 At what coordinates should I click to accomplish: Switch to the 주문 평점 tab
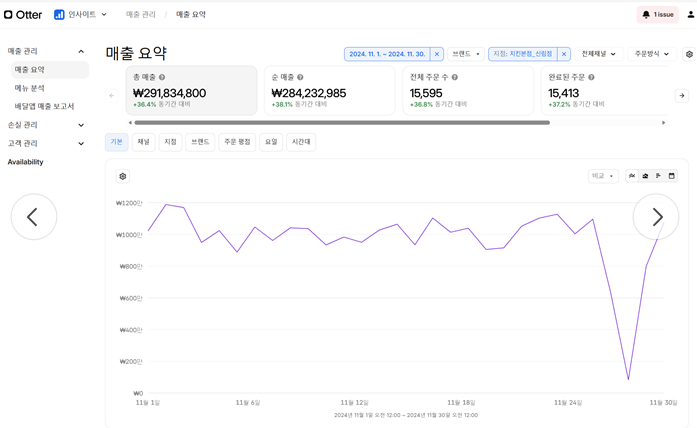click(237, 142)
